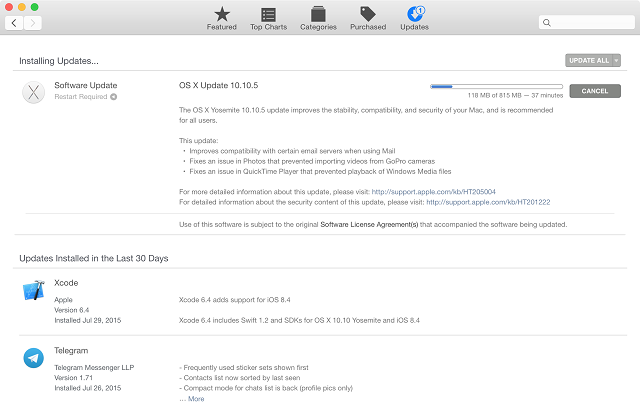Cancel the OS X update download
640x407 pixels.
pos(595,91)
